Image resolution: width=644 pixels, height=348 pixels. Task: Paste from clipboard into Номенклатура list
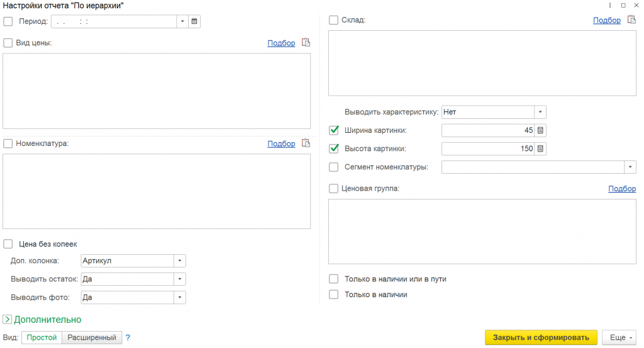[x=306, y=143]
